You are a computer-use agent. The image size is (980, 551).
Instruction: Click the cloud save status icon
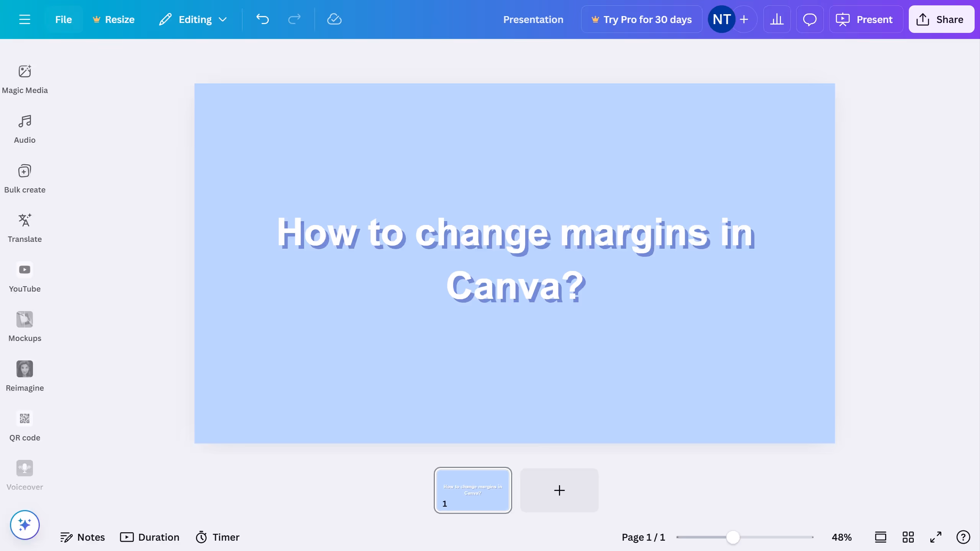[x=334, y=20]
